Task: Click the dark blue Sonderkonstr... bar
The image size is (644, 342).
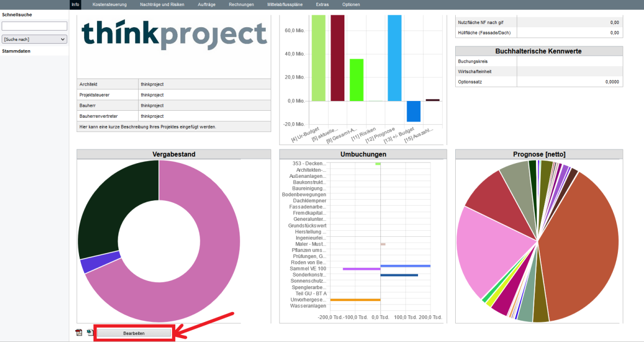Action: pyautogui.click(x=399, y=275)
